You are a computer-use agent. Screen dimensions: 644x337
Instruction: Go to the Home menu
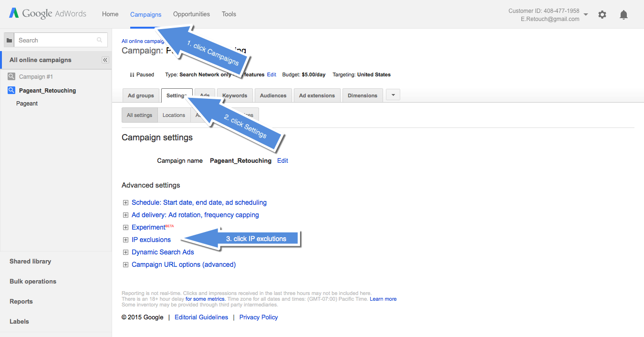coord(110,14)
